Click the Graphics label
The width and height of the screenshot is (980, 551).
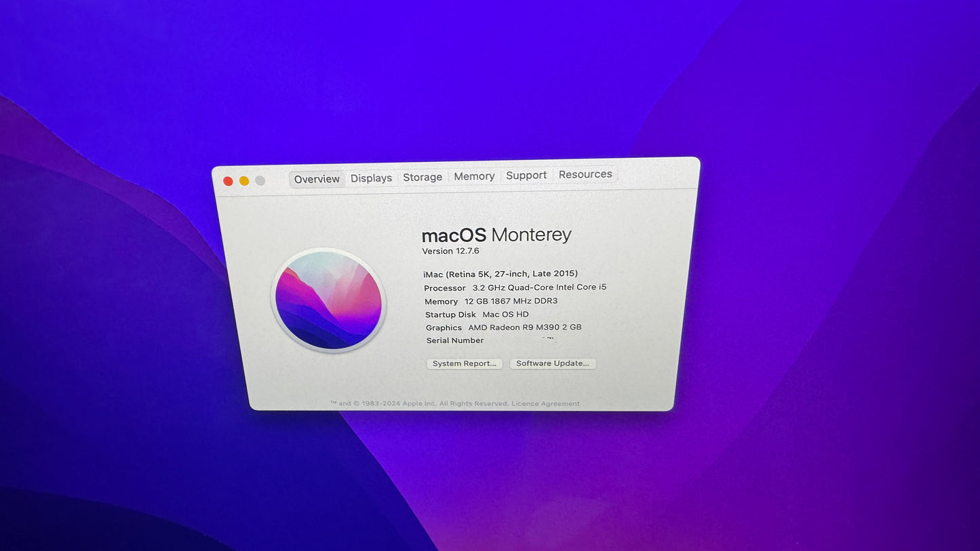tap(444, 328)
